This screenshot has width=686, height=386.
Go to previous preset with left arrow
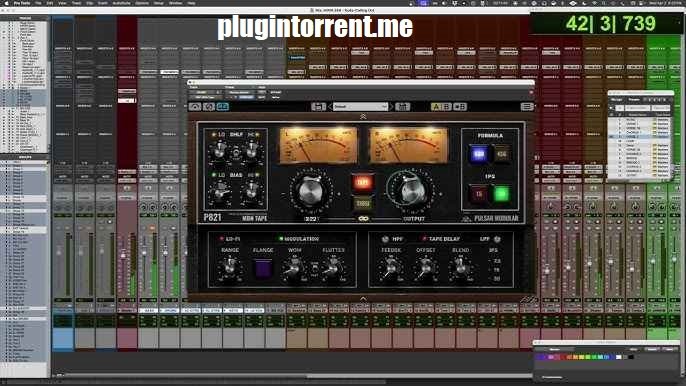[x=330, y=106]
